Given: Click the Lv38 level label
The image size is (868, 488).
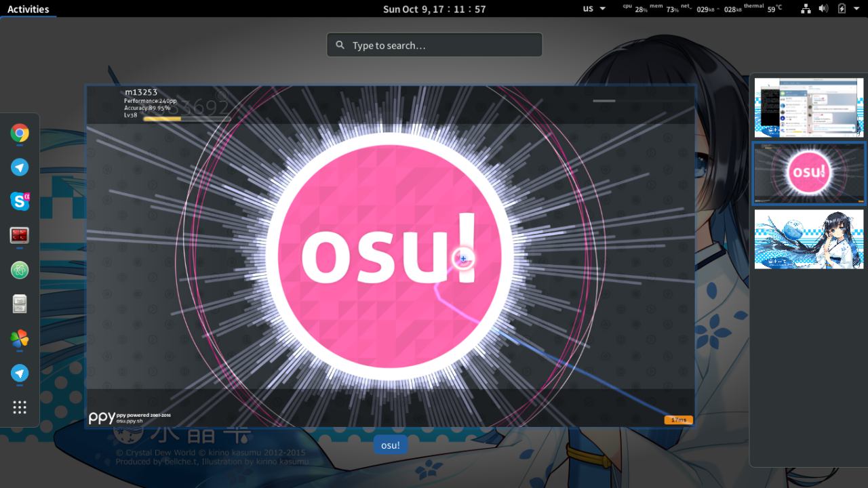Looking at the screenshot, I should (x=131, y=115).
